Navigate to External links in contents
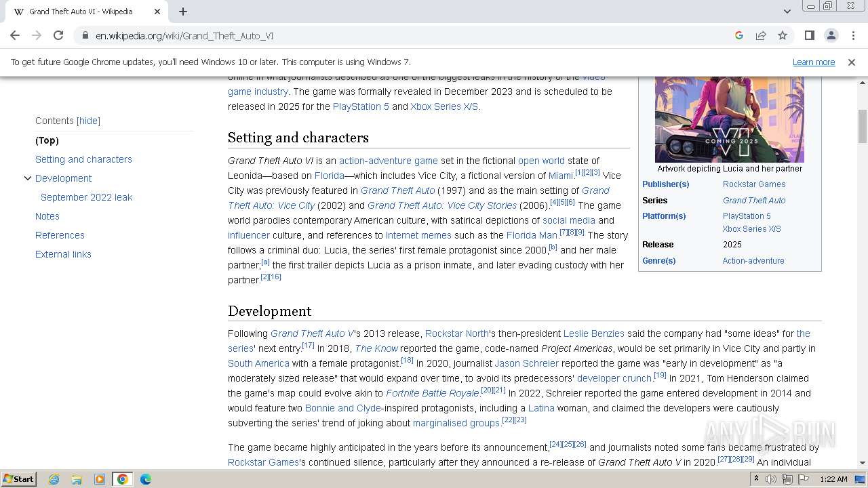868x488 pixels. click(x=63, y=254)
